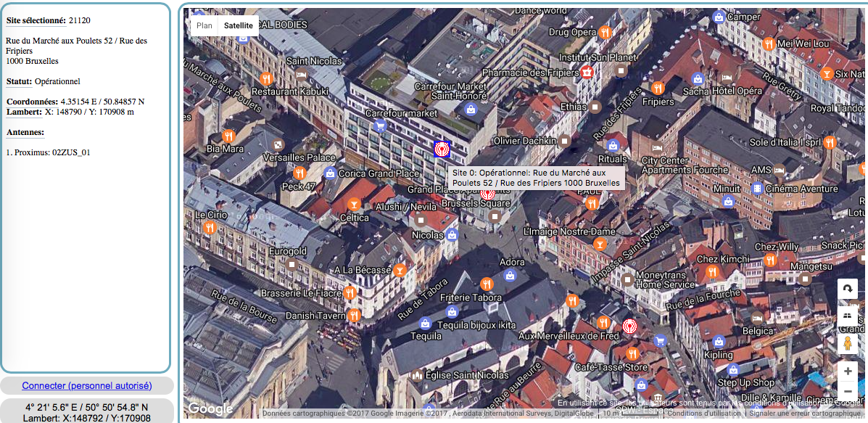Click the Danish Tavern restaurant icon
Screen dimensions: 868x423
(x=354, y=316)
